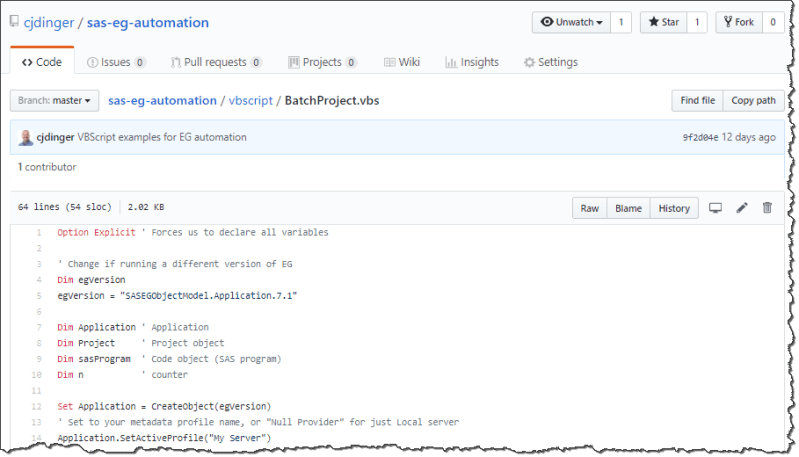
Task: Click the repository book icon
Action: tap(14, 21)
